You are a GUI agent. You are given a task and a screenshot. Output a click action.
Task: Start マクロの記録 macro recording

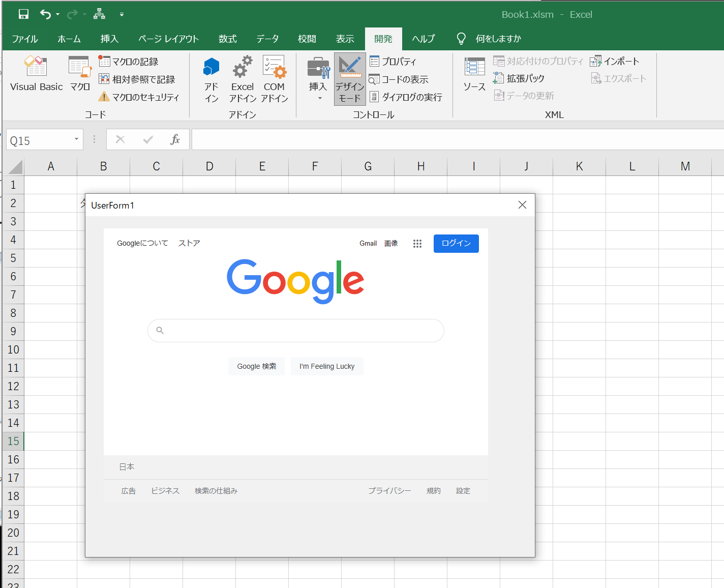tap(128, 62)
